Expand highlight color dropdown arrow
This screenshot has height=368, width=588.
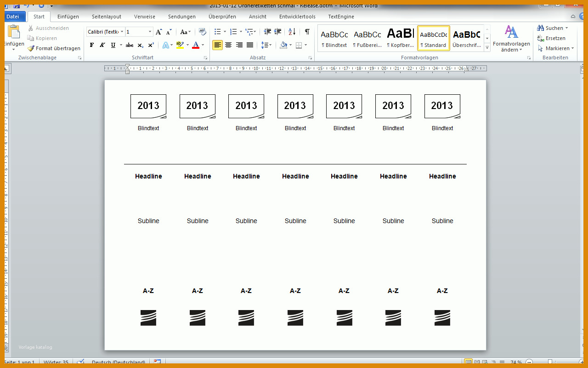coord(187,45)
